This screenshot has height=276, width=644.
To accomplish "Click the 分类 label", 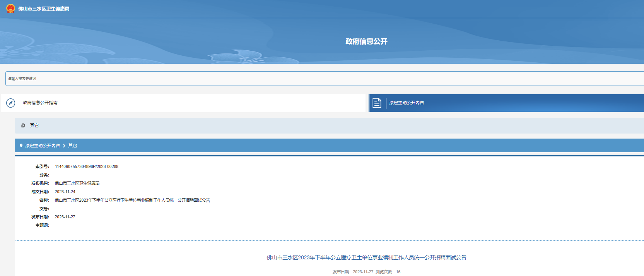I will [x=44, y=175].
